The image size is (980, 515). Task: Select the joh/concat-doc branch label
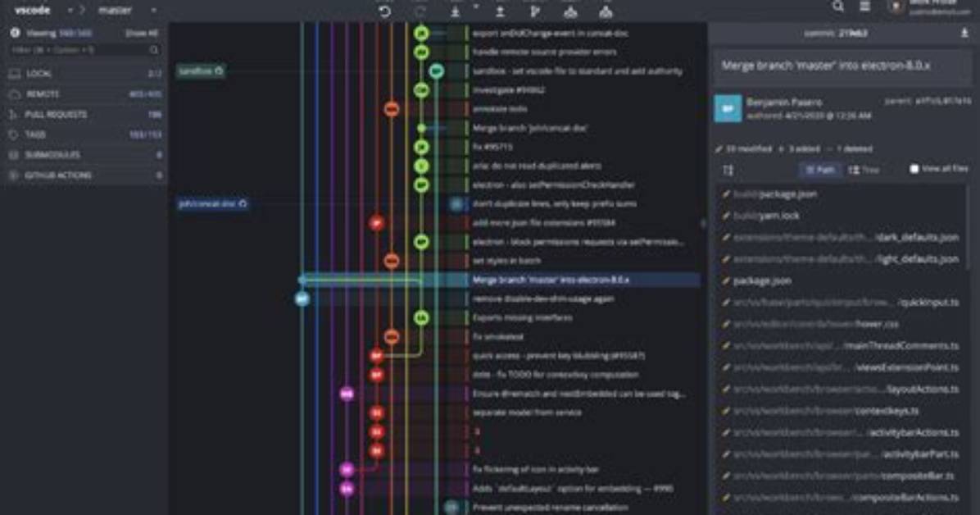(212, 204)
